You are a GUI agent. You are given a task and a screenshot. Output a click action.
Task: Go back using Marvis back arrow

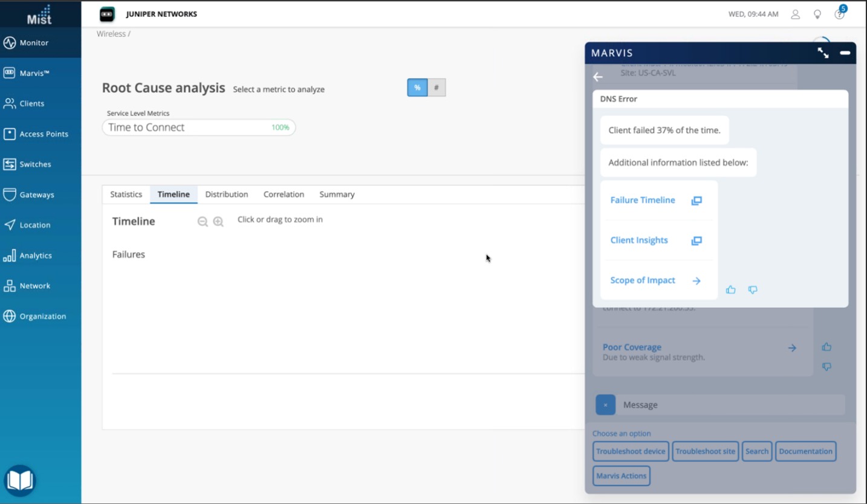(x=598, y=77)
